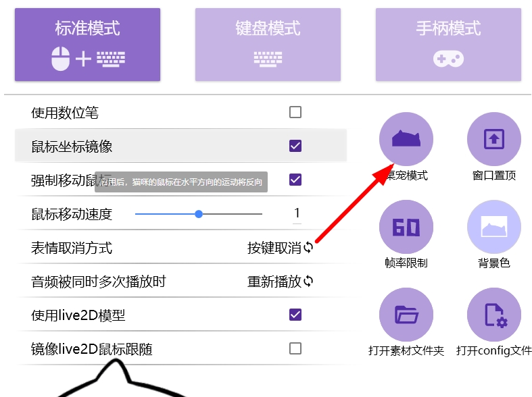Activate the 桌宠模式 cat icon button
The image size is (532, 397).
click(406, 139)
